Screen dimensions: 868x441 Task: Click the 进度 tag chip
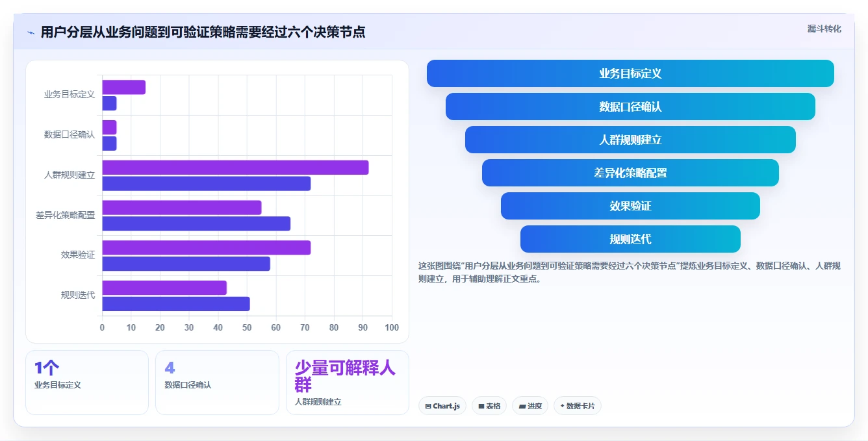pos(530,406)
